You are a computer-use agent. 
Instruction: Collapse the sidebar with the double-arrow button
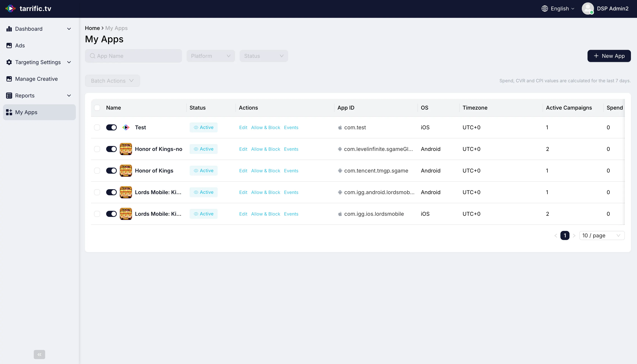pyautogui.click(x=39, y=354)
